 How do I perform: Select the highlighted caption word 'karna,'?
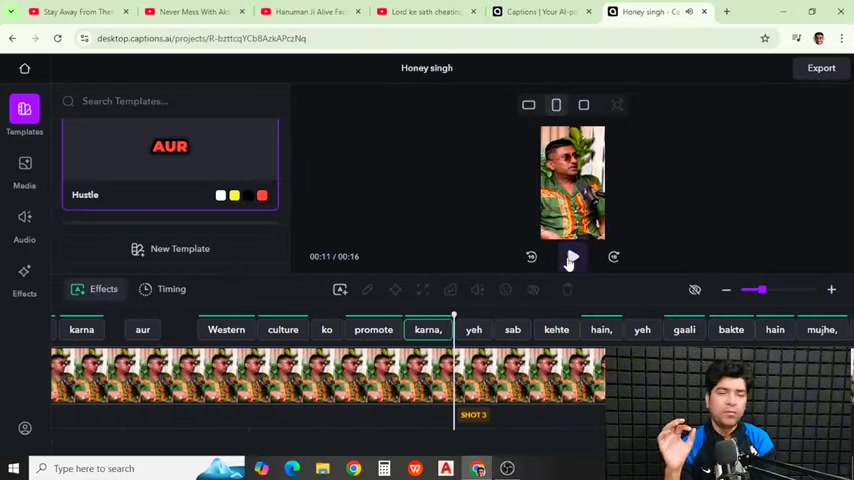point(428,330)
